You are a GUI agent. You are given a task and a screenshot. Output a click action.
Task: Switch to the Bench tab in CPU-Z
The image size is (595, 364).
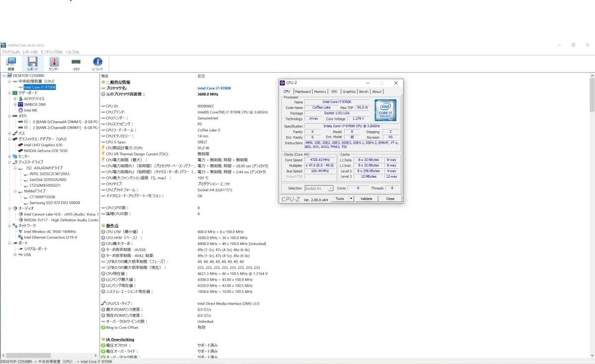pos(364,92)
